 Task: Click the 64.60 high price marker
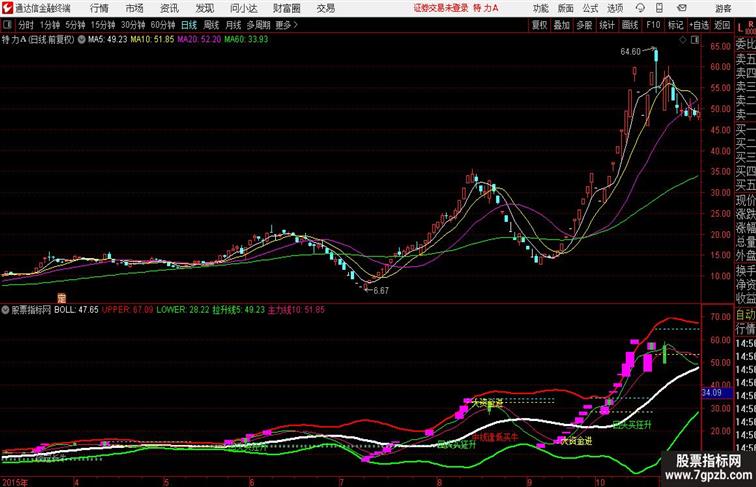631,52
